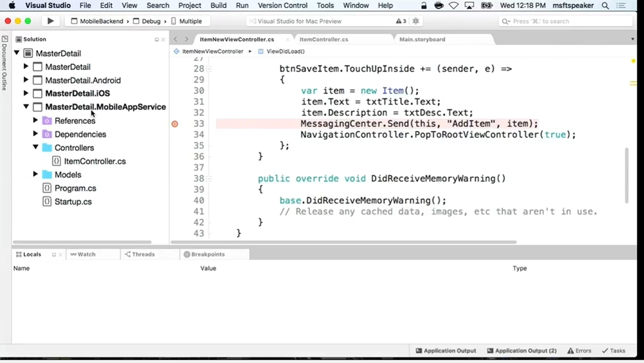Navigate back with the left arrow button
The width and height of the screenshot is (644, 363).
(x=175, y=39)
